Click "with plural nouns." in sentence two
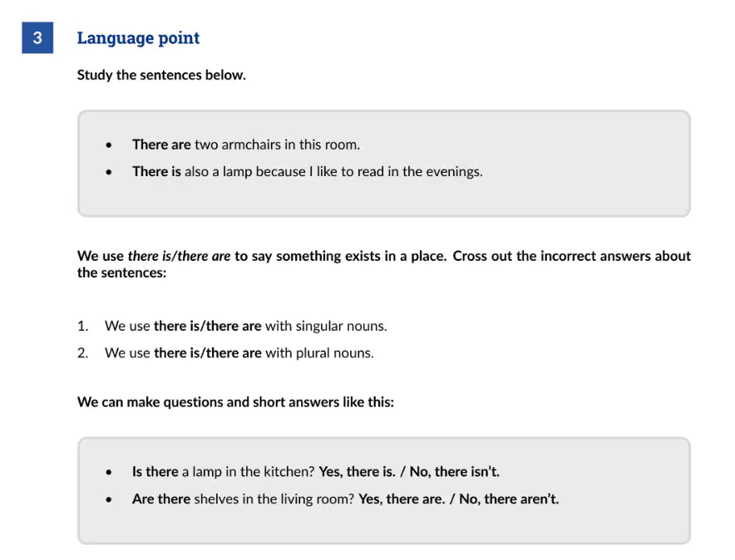This screenshot has width=735, height=560. pos(319,353)
